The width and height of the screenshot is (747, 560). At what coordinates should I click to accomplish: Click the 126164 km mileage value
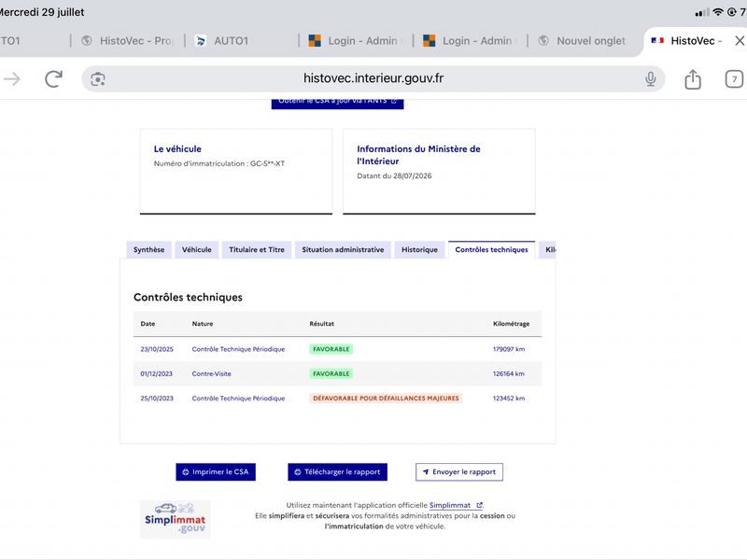click(x=508, y=374)
